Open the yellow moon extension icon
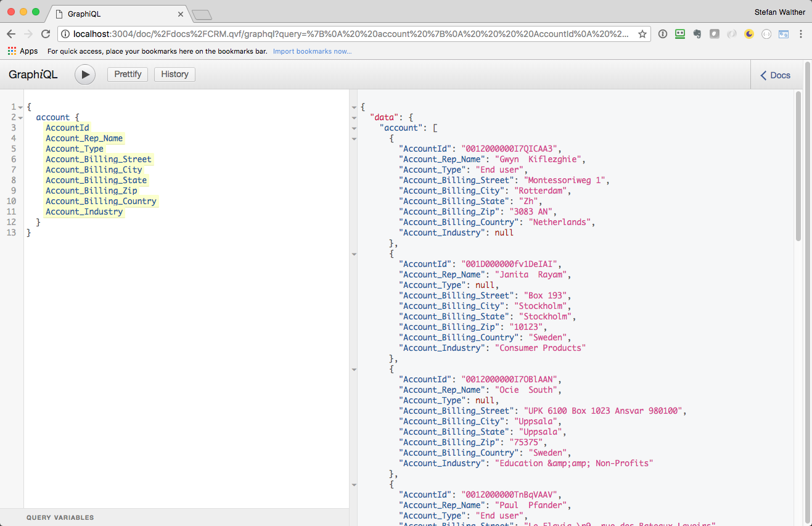Viewport: 812px width, 526px height. point(749,34)
